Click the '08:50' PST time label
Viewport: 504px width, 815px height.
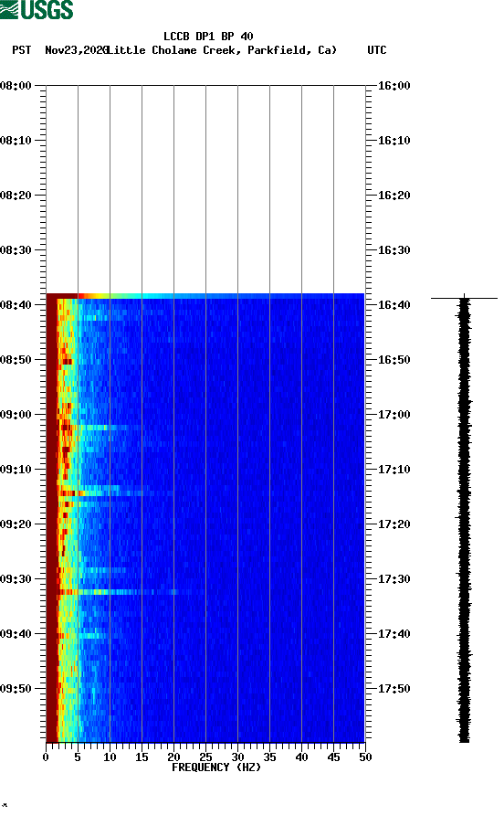(16, 360)
